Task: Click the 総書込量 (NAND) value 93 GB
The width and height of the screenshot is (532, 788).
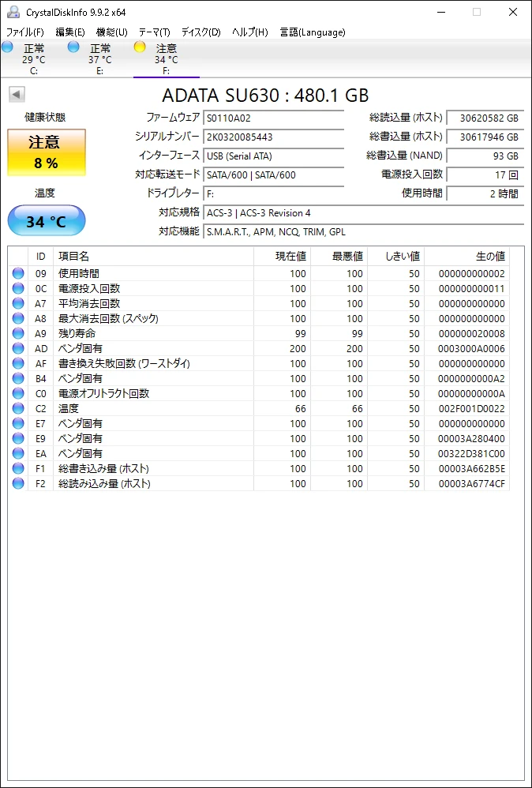Action: coord(485,156)
